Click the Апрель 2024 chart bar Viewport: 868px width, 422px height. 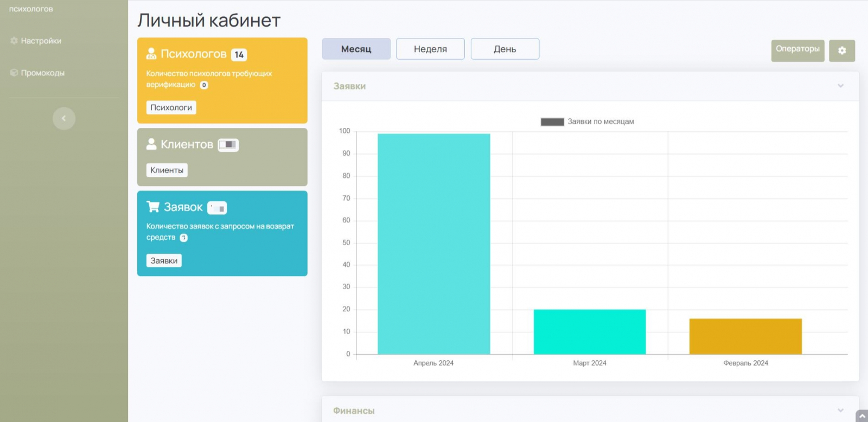[434, 244]
